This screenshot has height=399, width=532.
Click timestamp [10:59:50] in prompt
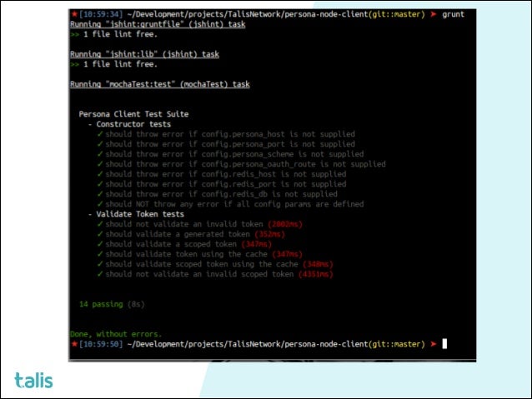tap(101, 344)
